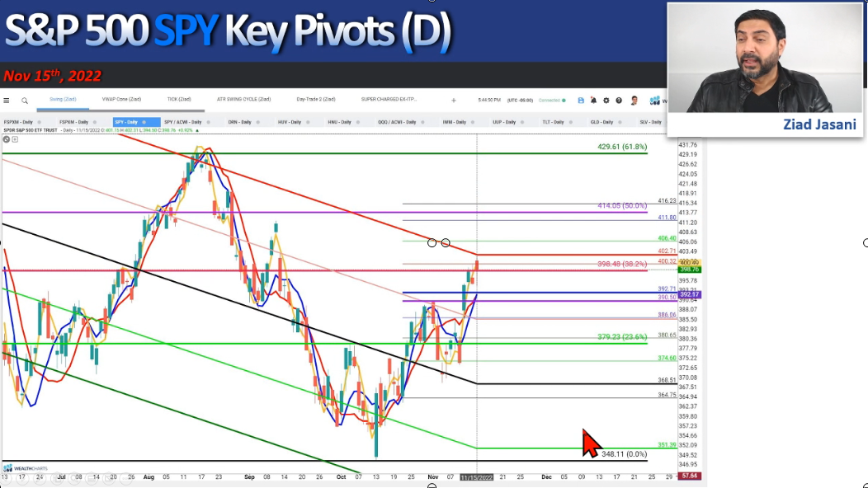This screenshot has height=488, width=868.
Task: Select the SLV - Daily chart tab
Action: tap(650, 122)
